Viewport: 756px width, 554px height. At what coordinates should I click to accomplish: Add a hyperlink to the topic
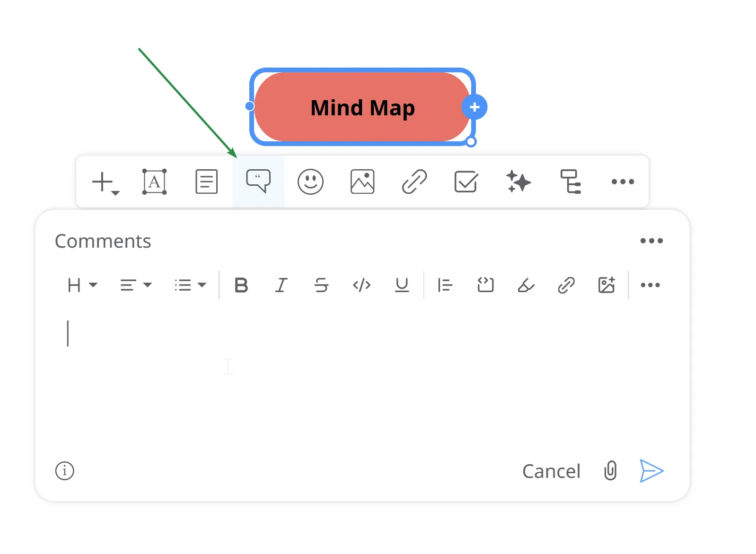[x=414, y=182]
